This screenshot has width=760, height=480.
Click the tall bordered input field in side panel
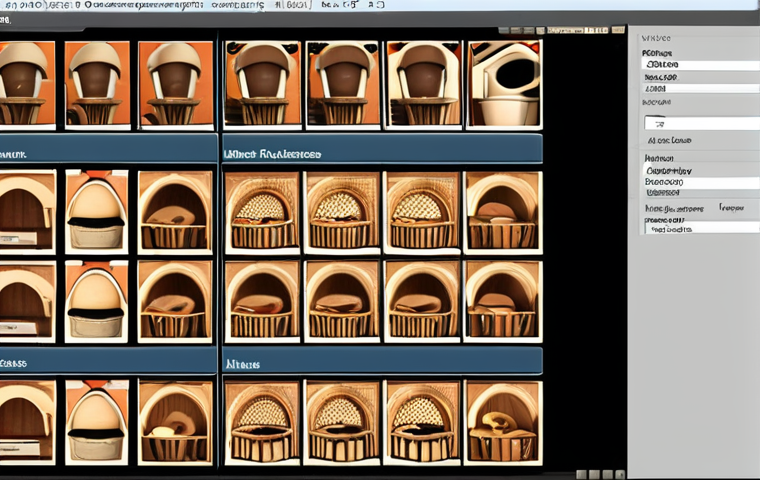pos(701,123)
